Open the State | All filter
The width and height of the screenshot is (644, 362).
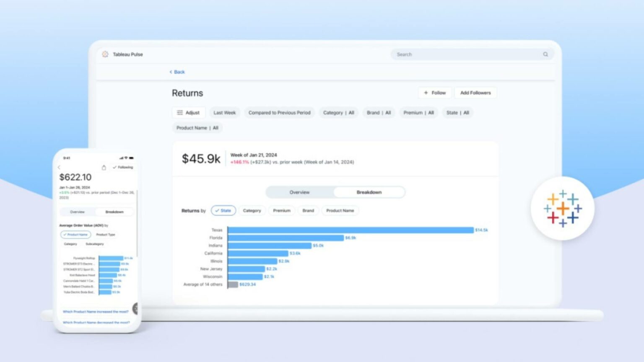(x=457, y=112)
